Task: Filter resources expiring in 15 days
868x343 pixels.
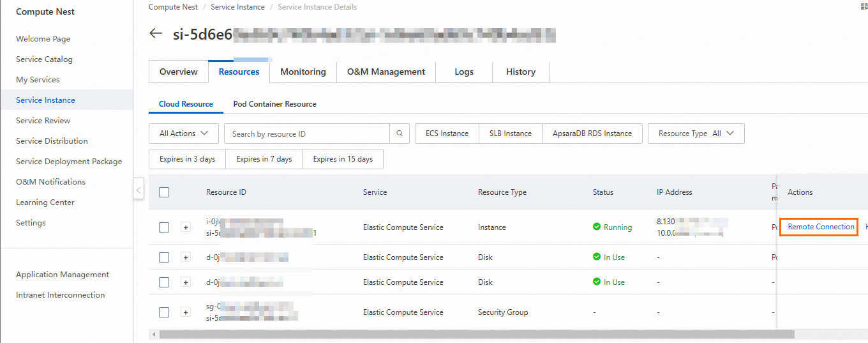Action: point(343,159)
